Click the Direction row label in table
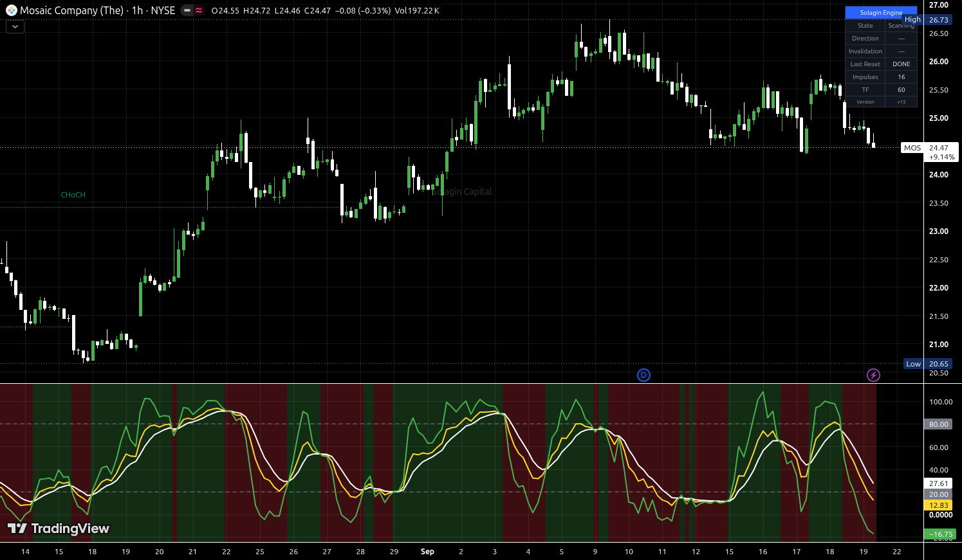The width and height of the screenshot is (962, 560). click(865, 38)
